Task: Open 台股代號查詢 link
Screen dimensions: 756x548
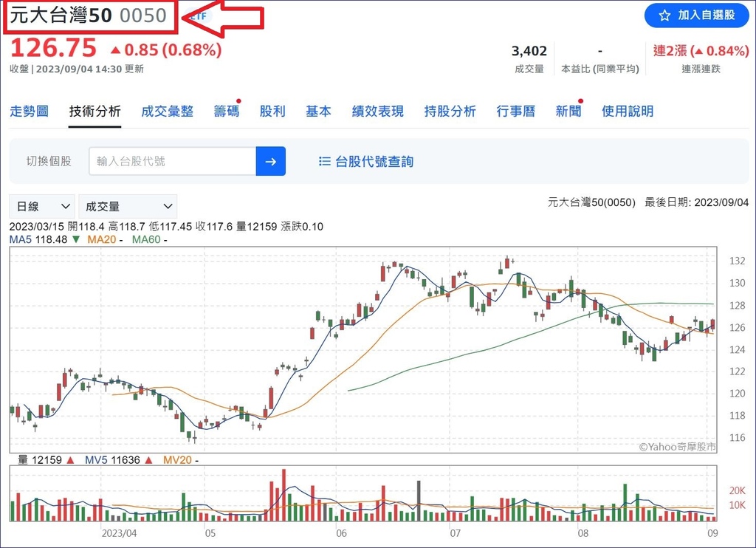Action: coord(374,162)
